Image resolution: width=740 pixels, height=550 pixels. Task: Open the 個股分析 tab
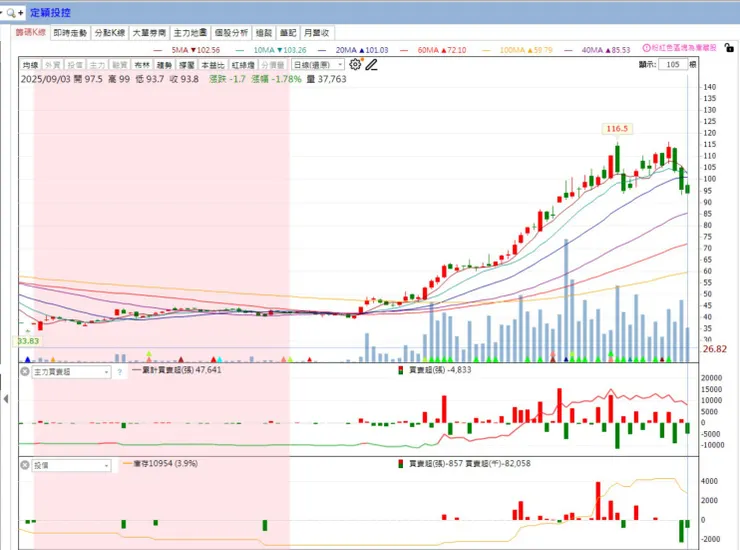click(231, 33)
